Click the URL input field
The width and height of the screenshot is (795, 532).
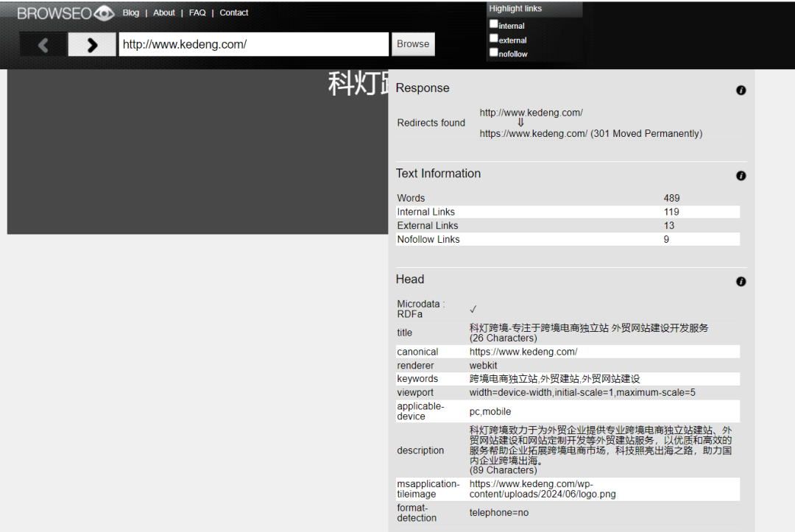pyautogui.click(x=253, y=44)
